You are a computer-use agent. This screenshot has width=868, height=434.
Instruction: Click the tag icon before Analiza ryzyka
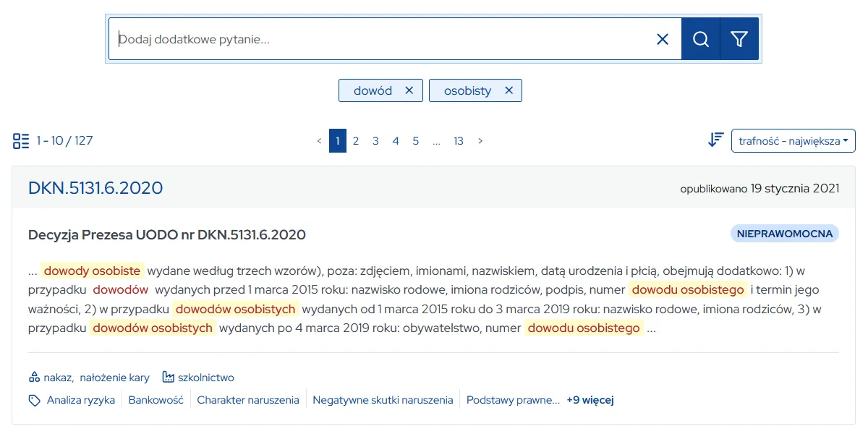(34, 399)
